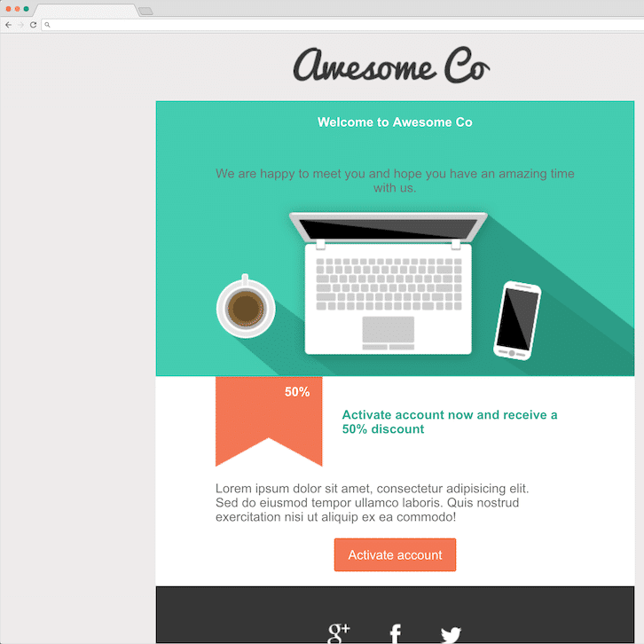This screenshot has width=644, height=644.
Task: Click the address bar field
Action: (x=342, y=25)
